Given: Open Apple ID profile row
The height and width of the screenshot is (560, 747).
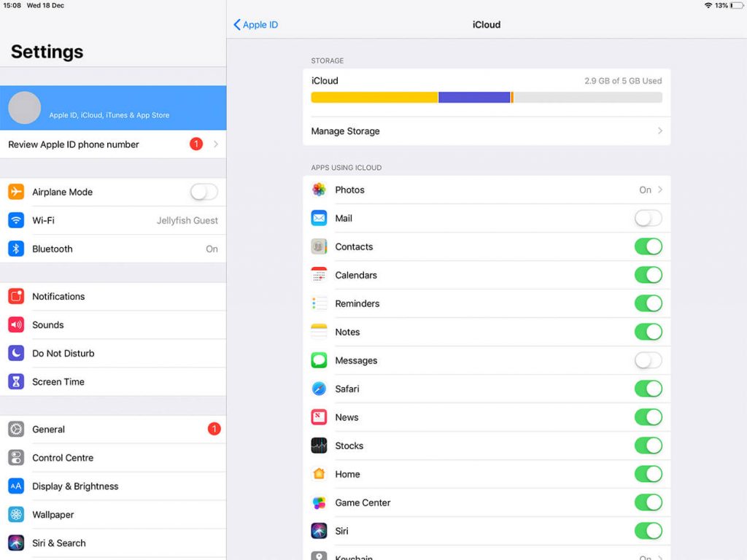Looking at the screenshot, I should tap(113, 108).
